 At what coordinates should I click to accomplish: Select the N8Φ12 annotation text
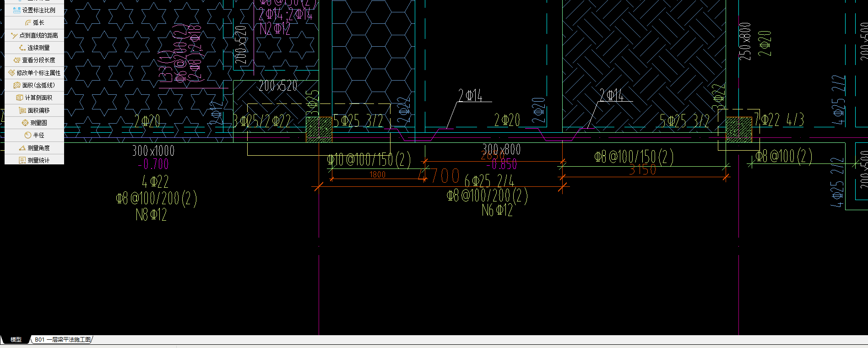151,214
